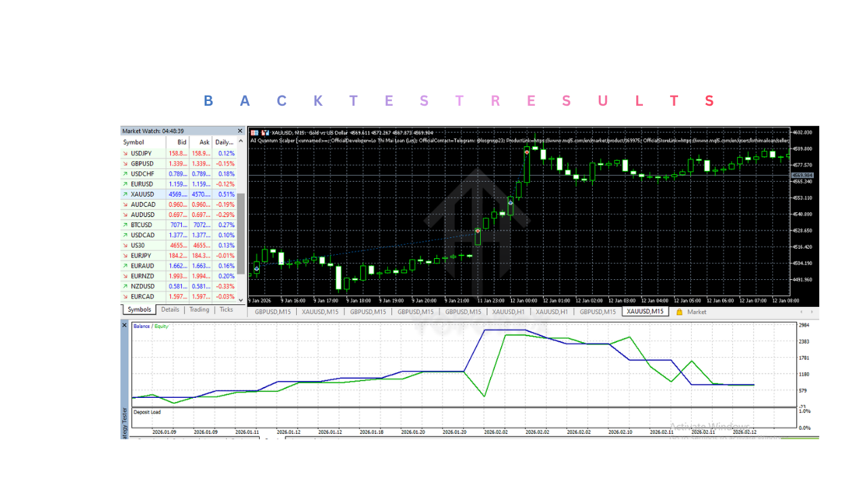Toggle the Balance line in tester graph legend

click(142, 326)
